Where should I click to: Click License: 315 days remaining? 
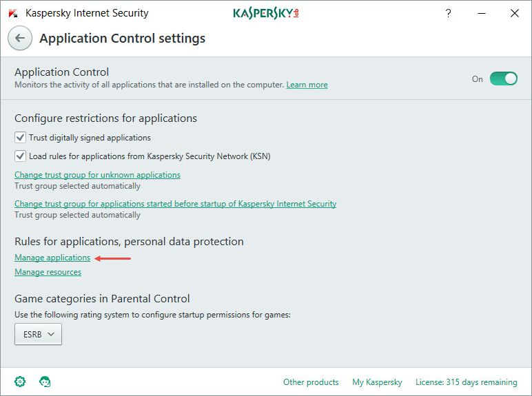[466, 382]
